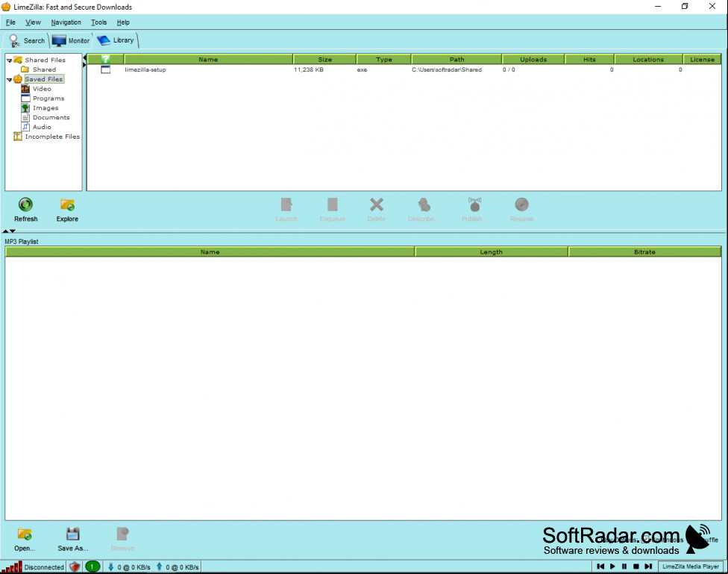
Task: Play the current track
Action: (612, 567)
